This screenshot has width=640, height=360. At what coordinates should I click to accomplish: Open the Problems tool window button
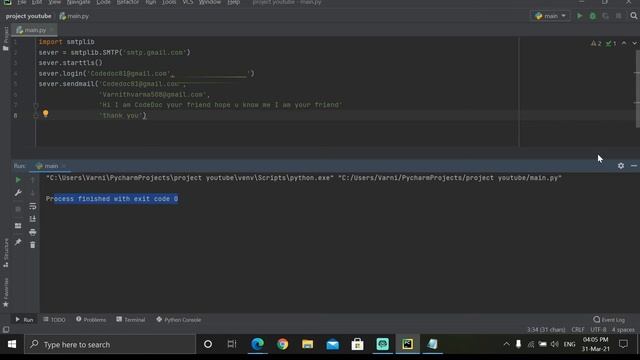[91, 320]
